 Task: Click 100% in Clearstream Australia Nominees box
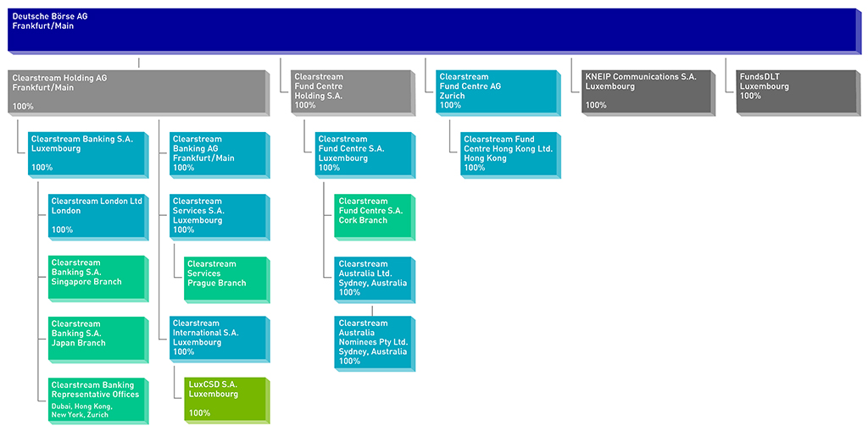click(348, 362)
